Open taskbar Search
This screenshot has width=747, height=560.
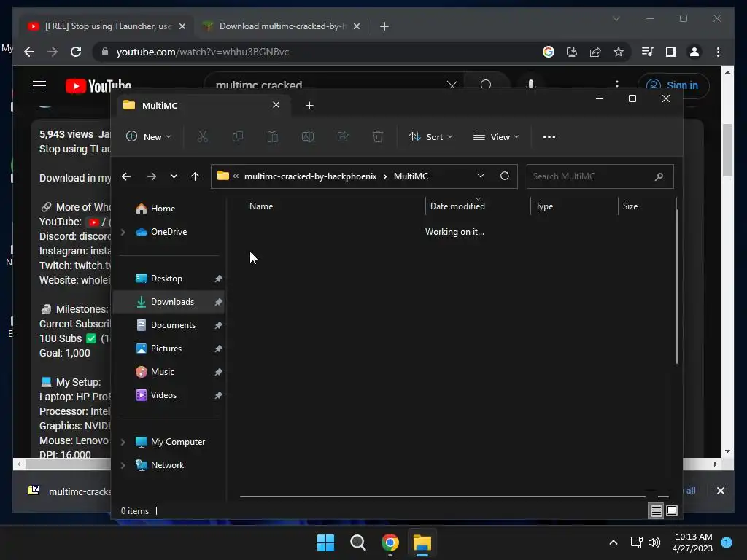tap(357, 542)
